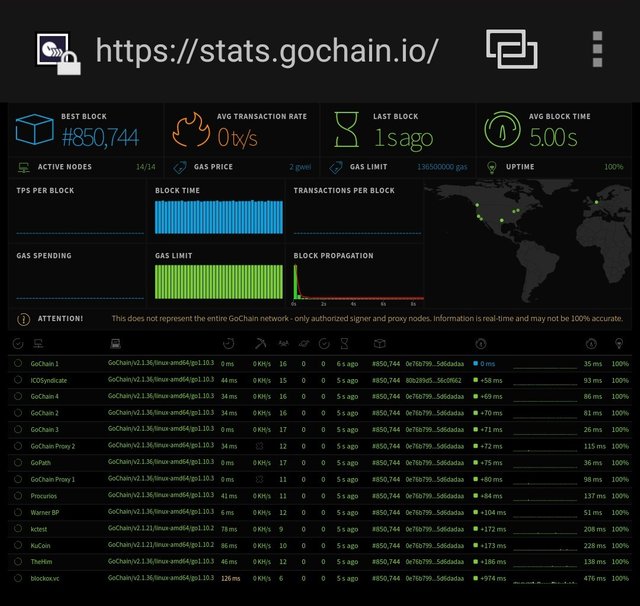Sort by mining pickaxe column icon
The image size is (640, 606).
pos(260,344)
